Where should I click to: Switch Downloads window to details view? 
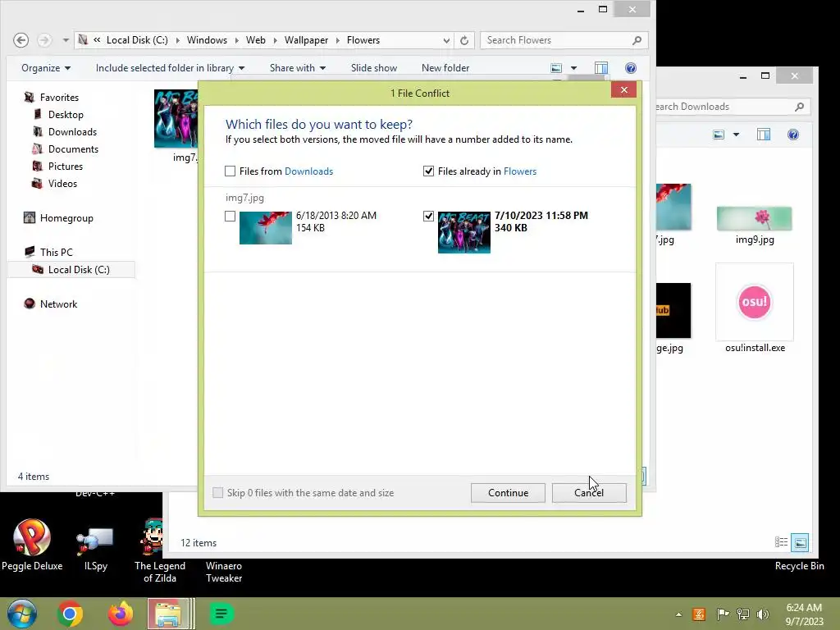[781, 542]
